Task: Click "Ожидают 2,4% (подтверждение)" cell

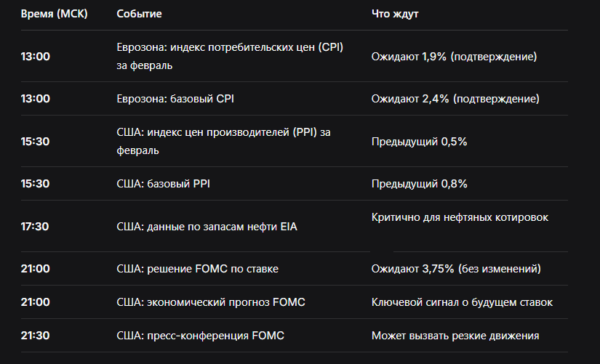Action: tap(455, 99)
